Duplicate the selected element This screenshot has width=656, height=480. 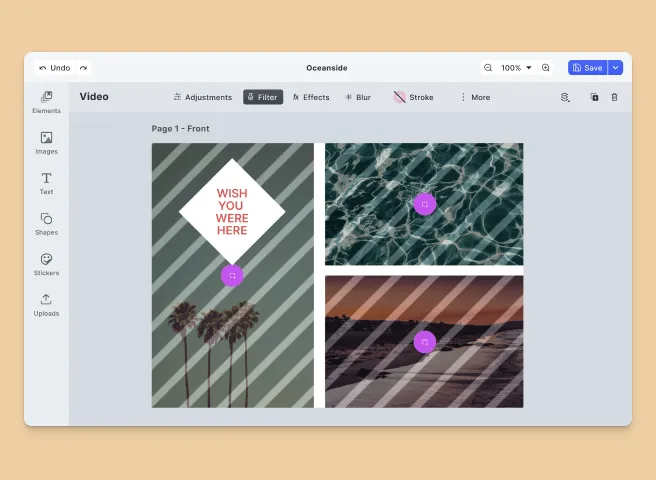click(x=594, y=97)
